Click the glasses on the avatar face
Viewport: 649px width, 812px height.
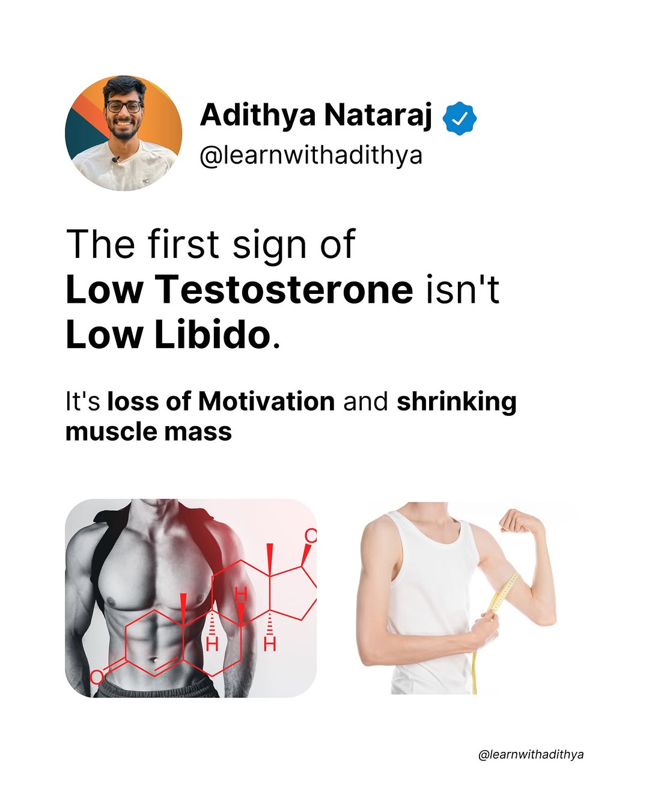(x=124, y=108)
